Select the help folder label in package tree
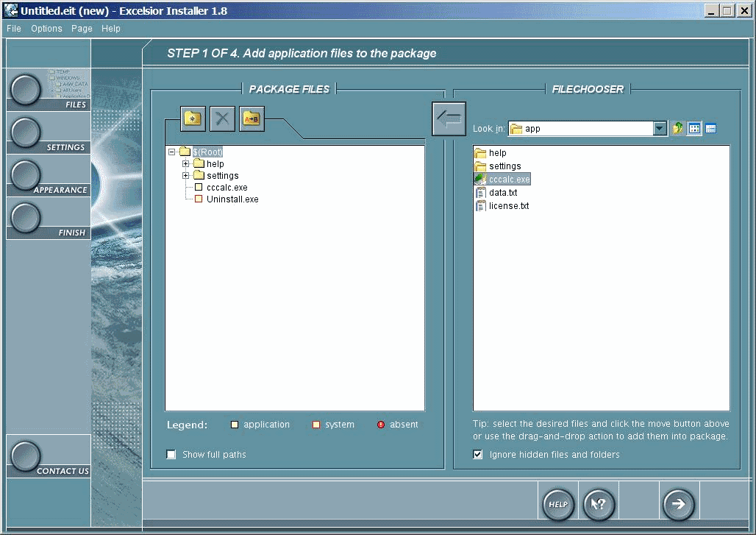The width and height of the screenshot is (756, 535). (215, 164)
